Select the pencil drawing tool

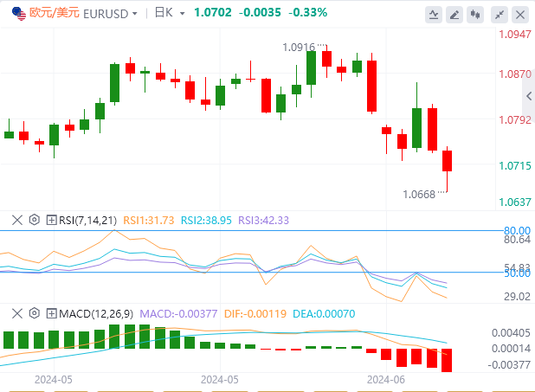(454, 15)
